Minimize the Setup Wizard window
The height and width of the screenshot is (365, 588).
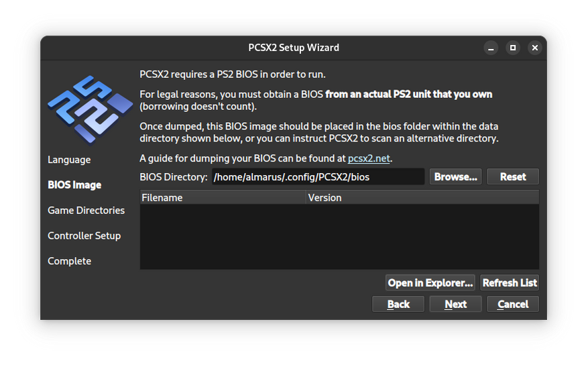click(491, 48)
